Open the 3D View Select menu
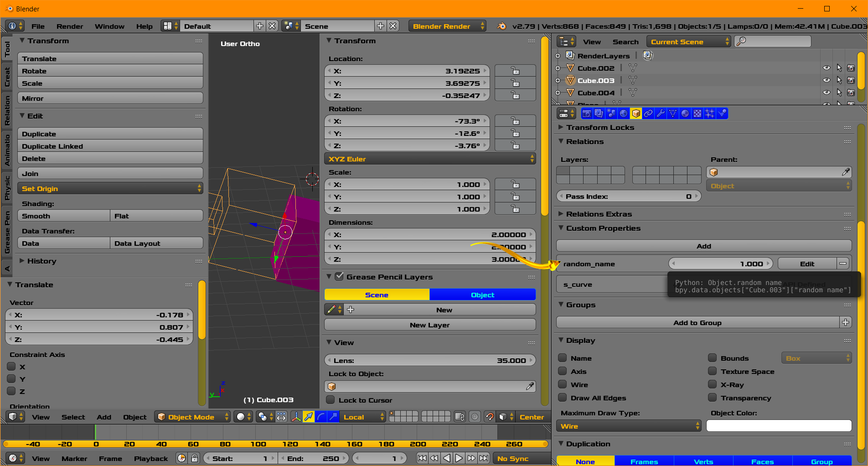Viewport: 868px width, 466px height. 73,417
